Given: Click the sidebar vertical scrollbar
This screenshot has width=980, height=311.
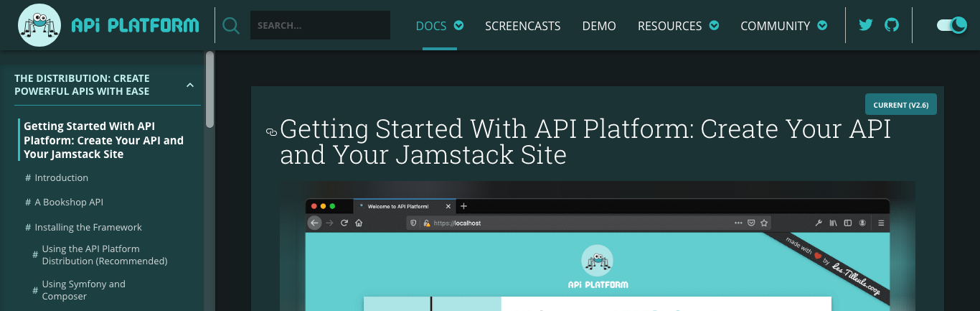Looking at the screenshot, I should coord(209,90).
